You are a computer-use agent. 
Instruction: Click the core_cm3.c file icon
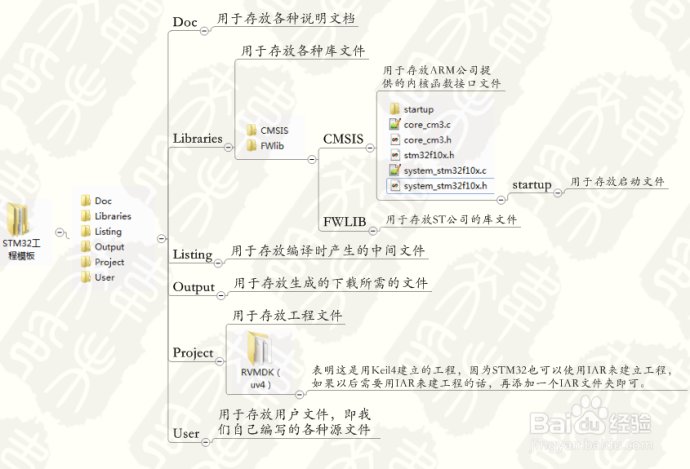pos(395,125)
